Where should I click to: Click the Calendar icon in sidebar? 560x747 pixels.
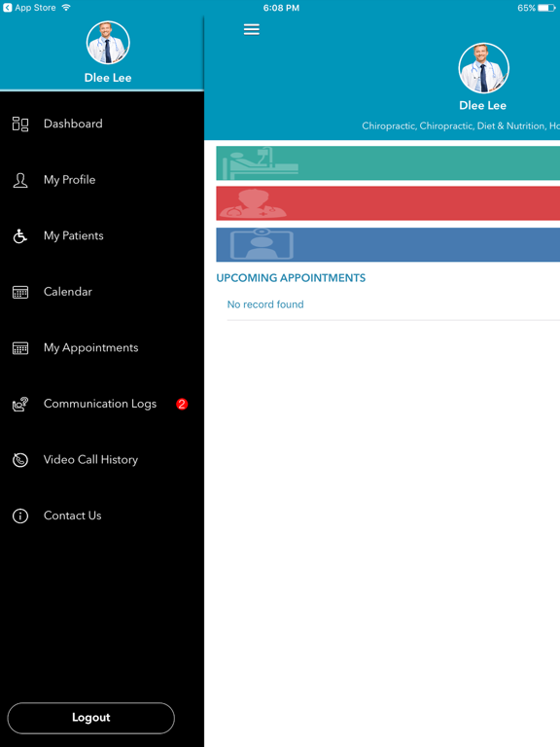(20, 292)
